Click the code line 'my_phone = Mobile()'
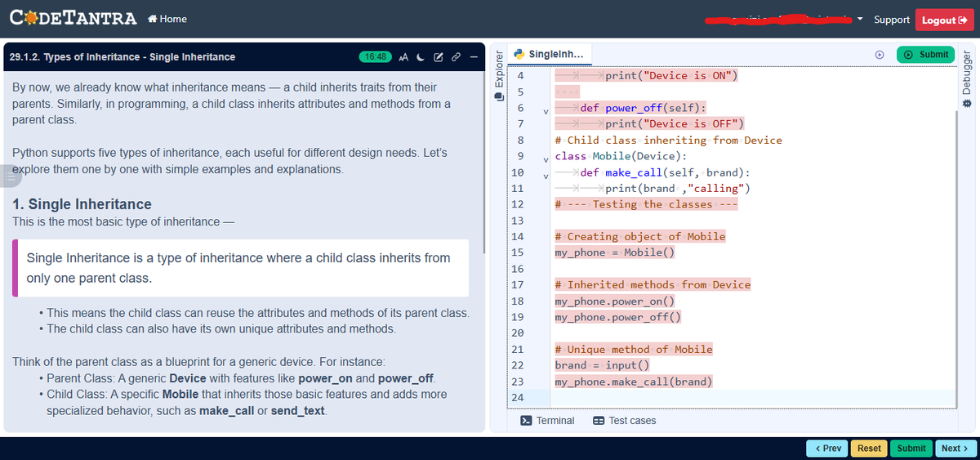 615,252
